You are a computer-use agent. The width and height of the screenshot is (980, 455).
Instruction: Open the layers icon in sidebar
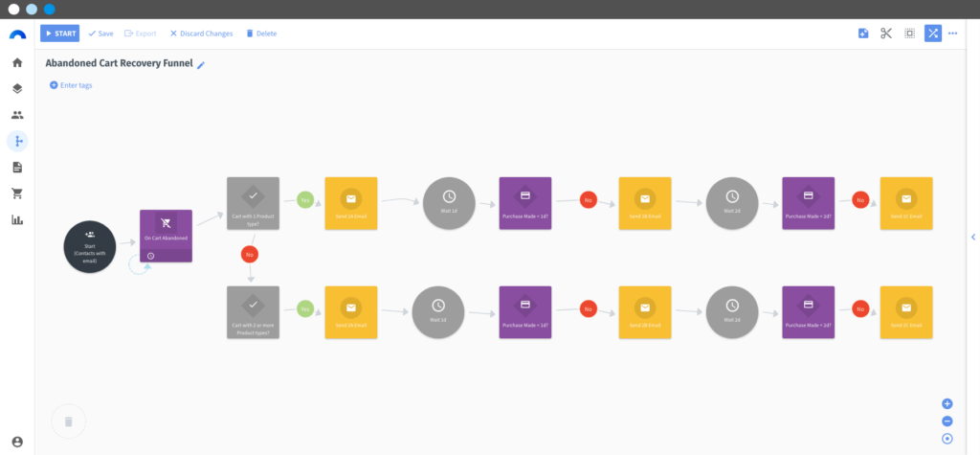pyautogui.click(x=17, y=88)
